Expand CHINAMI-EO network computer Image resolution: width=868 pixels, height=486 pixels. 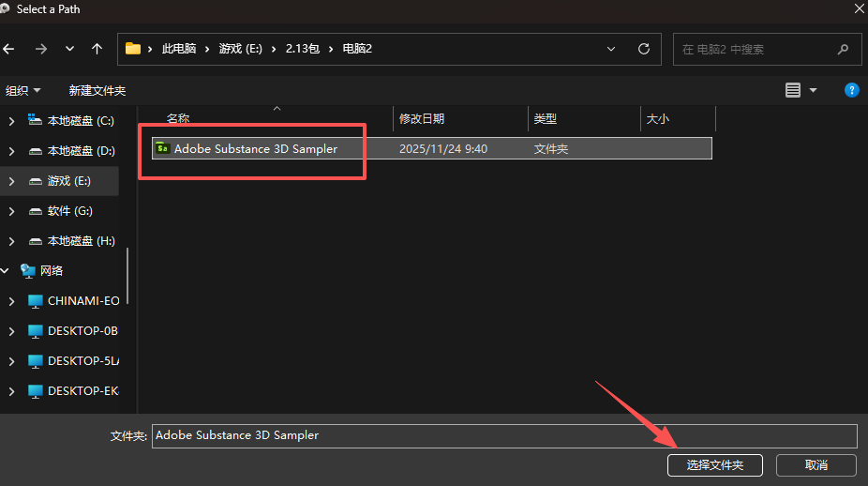click(11, 301)
